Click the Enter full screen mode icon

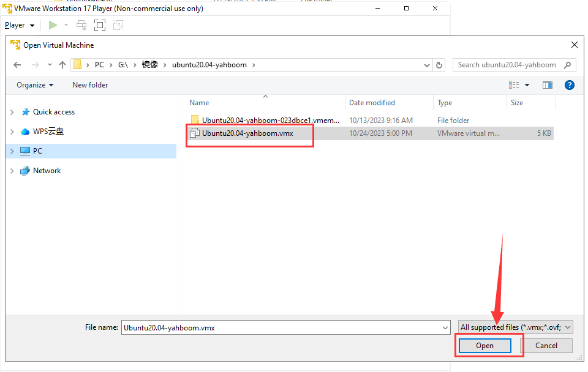click(100, 25)
